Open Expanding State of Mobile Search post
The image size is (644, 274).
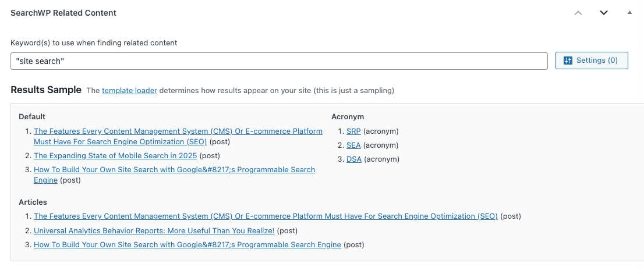click(116, 156)
